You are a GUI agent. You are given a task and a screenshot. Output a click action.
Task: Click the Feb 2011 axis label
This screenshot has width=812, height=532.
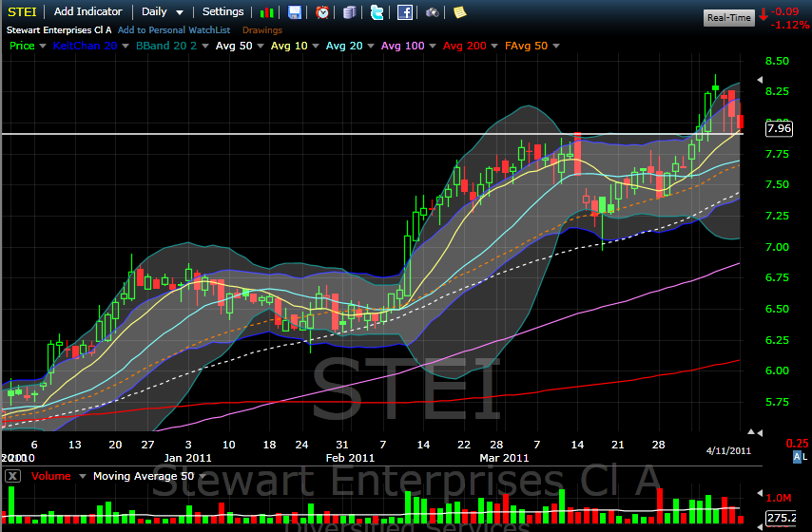point(350,458)
